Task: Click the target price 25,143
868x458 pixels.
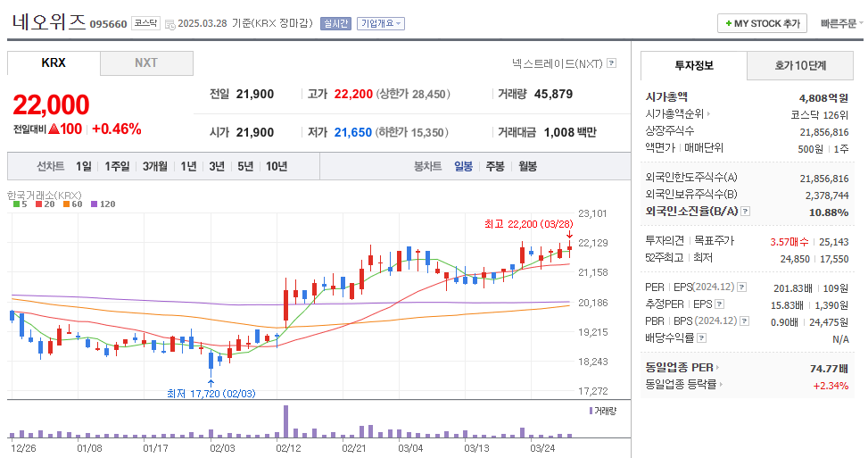Action: tap(834, 242)
